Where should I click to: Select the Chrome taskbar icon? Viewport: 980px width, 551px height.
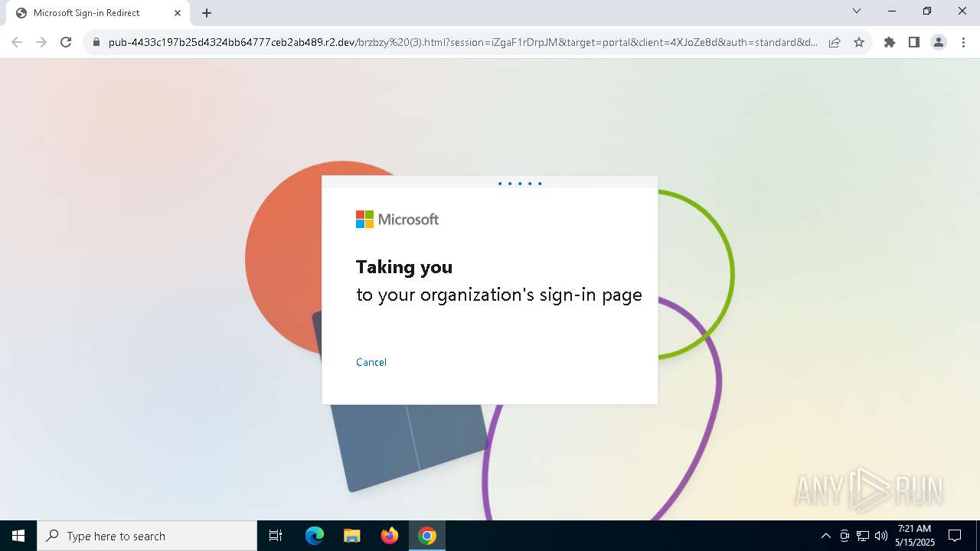click(427, 536)
